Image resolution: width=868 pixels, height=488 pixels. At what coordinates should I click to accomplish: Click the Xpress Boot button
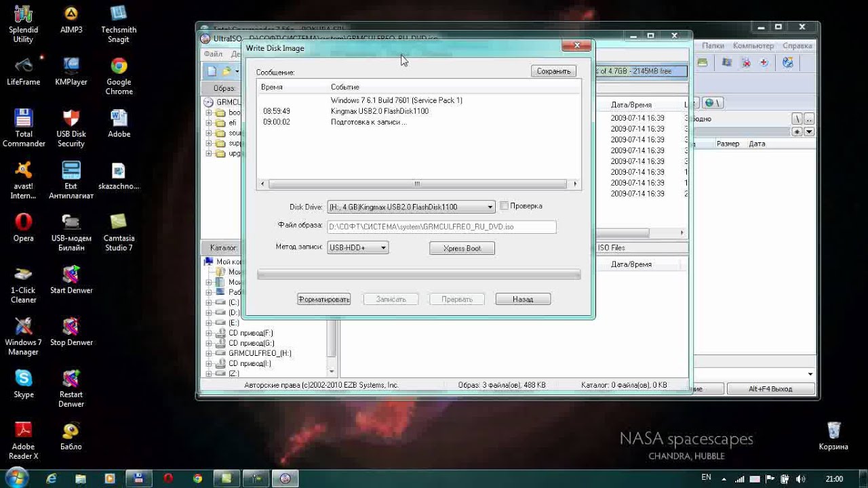tap(462, 248)
